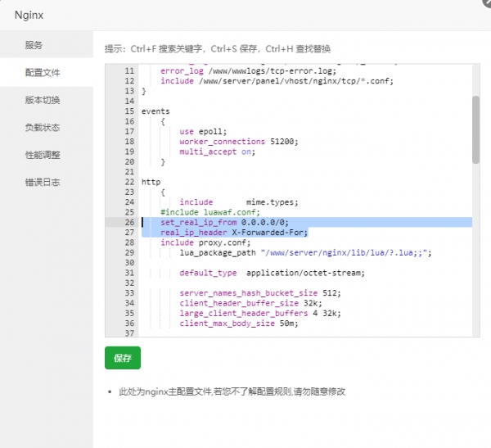
Task: Click the default_type application/octet-stream line
Action: click(273, 273)
